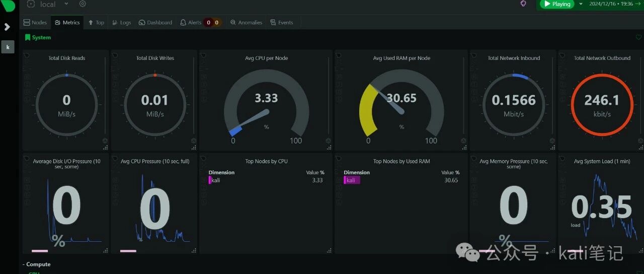The width and height of the screenshot is (644, 274).
Task: Click the System section bookmark heading
Action: pyautogui.click(x=38, y=37)
